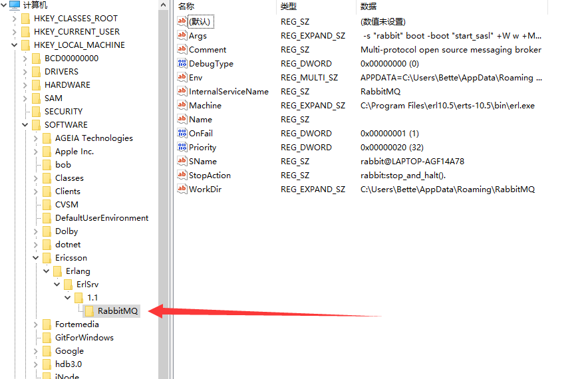This screenshot has height=379, width=588.
Task: Click the ErlSrv folder icon
Action: click(x=69, y=284)
